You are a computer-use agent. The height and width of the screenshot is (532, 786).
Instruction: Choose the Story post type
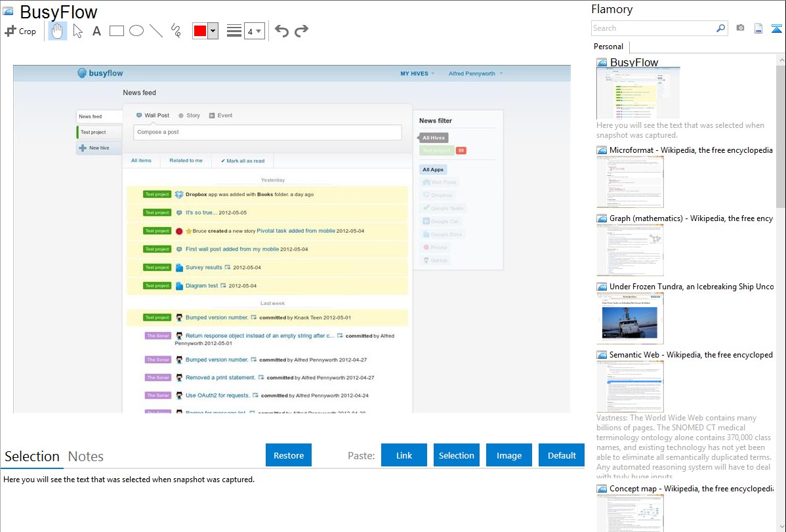pyautogui.click(x=189, y=115)
